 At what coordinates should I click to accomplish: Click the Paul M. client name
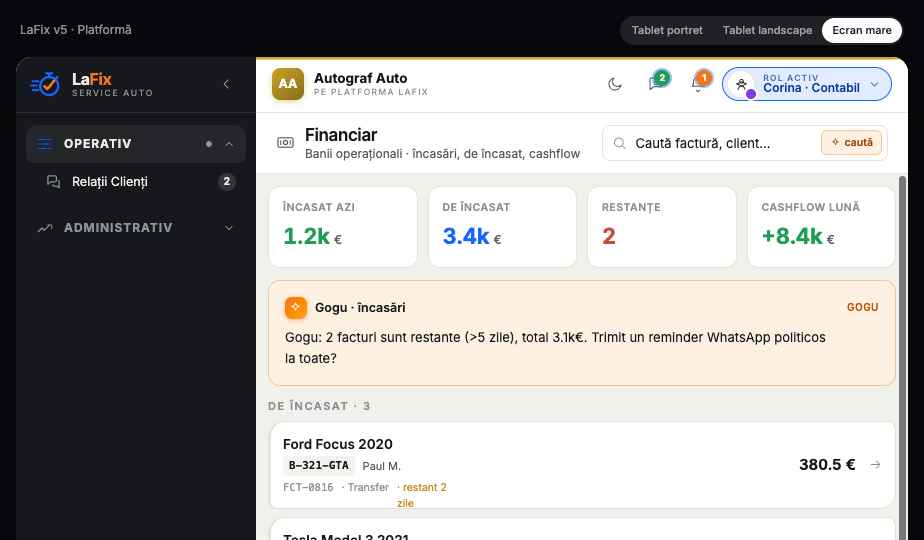pos(381,466)
